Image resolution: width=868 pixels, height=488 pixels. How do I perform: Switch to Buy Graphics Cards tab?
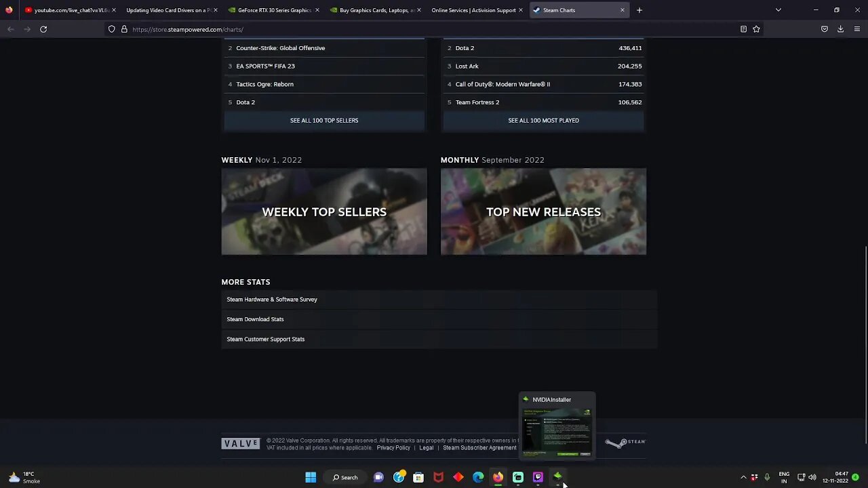coord(376,10)
